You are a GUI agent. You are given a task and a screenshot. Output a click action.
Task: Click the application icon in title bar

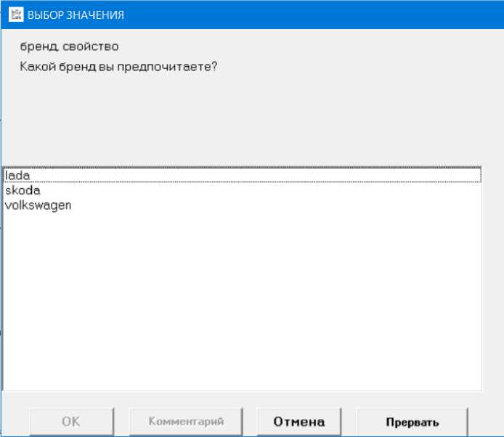point(16,15)
